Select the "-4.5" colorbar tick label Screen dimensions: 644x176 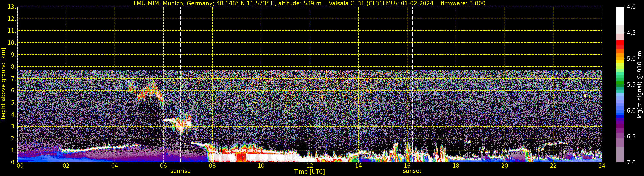tap(630, 33)
